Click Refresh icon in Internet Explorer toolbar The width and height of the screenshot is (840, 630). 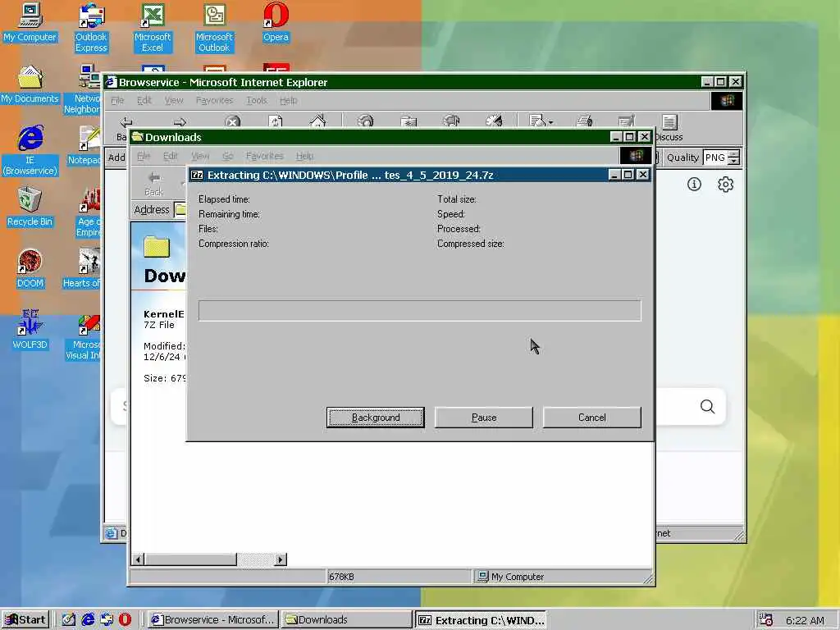[x=276, y=121]
